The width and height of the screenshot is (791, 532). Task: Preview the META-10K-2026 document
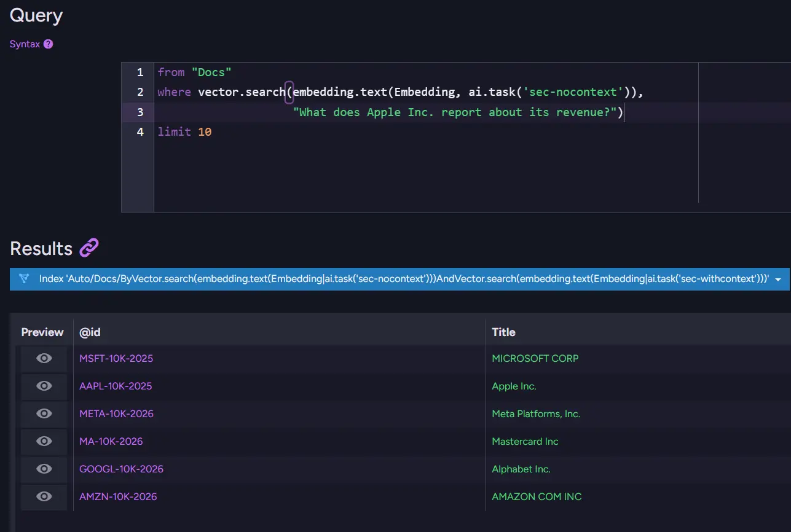[x=44, y=413]
